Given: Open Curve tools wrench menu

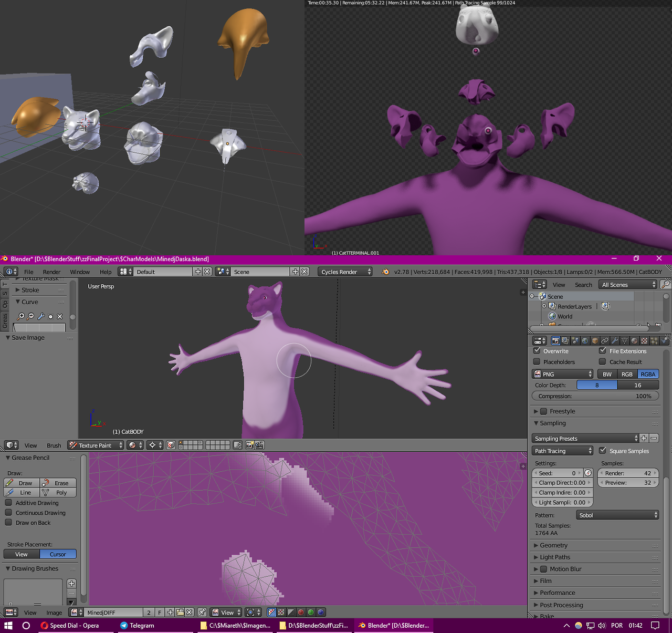Looking at the screenshot, I should tap(41, 316).
